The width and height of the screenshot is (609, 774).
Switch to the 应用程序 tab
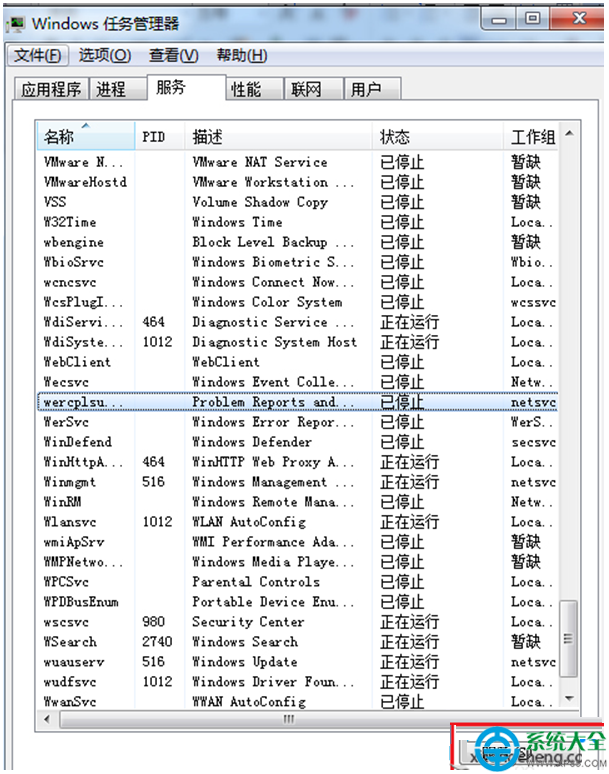pos(51,89)
